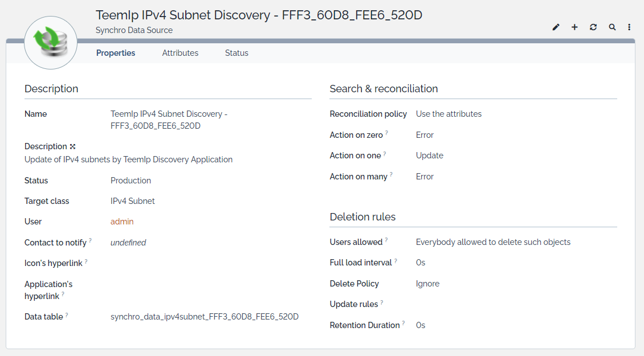Click help icon beside Update rules
The height and width of the screenshot is (356, 644).
382,302
